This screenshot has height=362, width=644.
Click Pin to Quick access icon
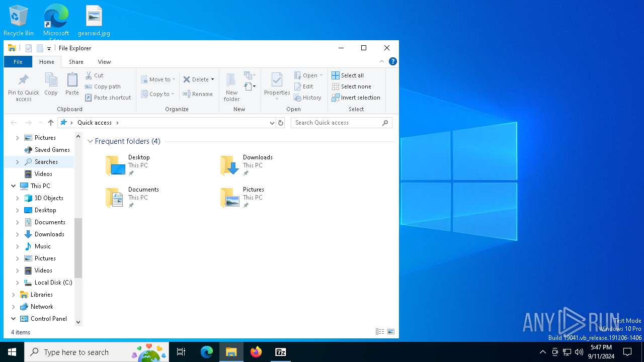(23, 87)
